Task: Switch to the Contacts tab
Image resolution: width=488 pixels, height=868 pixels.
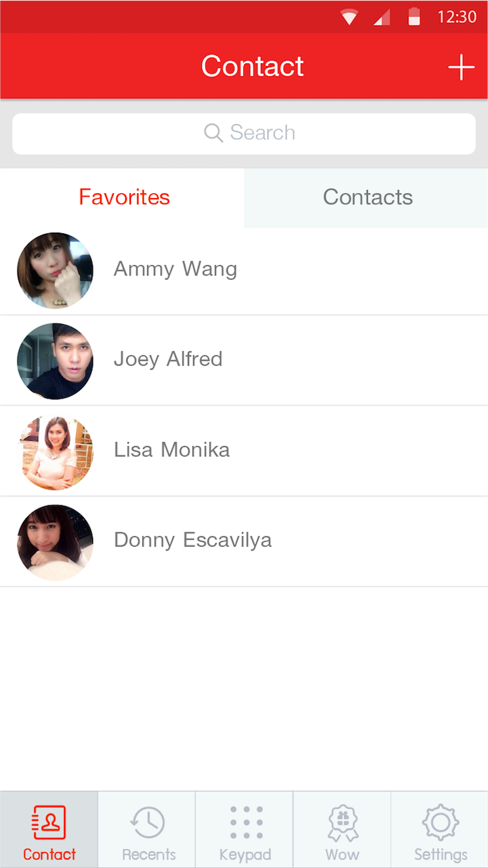Action: click(367, 197)
